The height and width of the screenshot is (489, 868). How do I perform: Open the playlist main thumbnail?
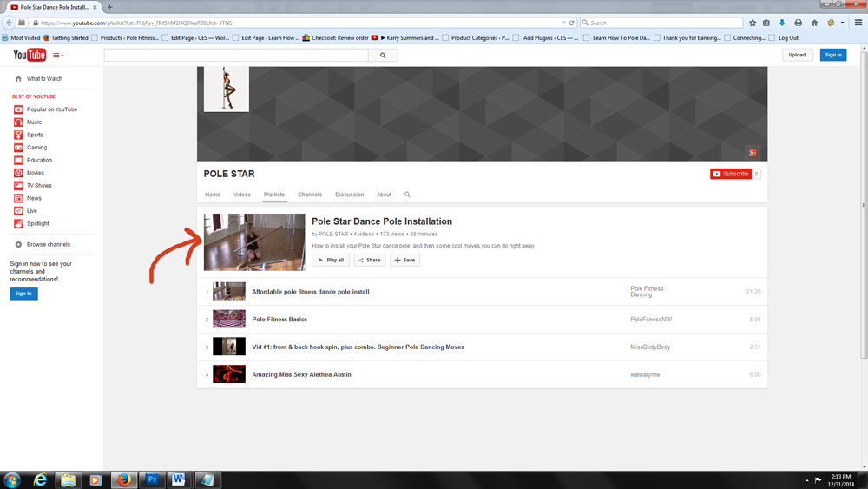pyautogui.click(x=254, y=242)
